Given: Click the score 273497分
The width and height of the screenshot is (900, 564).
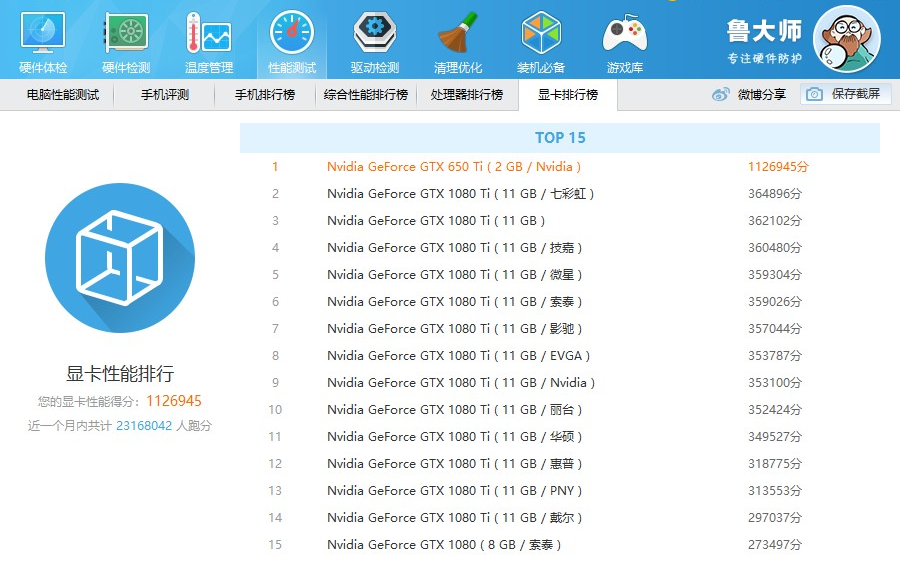Looking at the screenshot, I should coord(774,544).
